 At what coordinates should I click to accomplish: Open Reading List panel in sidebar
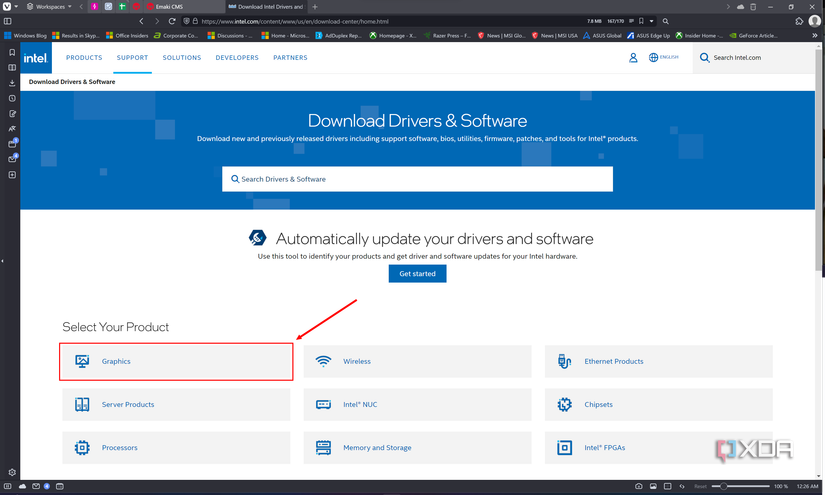(12, 67)
